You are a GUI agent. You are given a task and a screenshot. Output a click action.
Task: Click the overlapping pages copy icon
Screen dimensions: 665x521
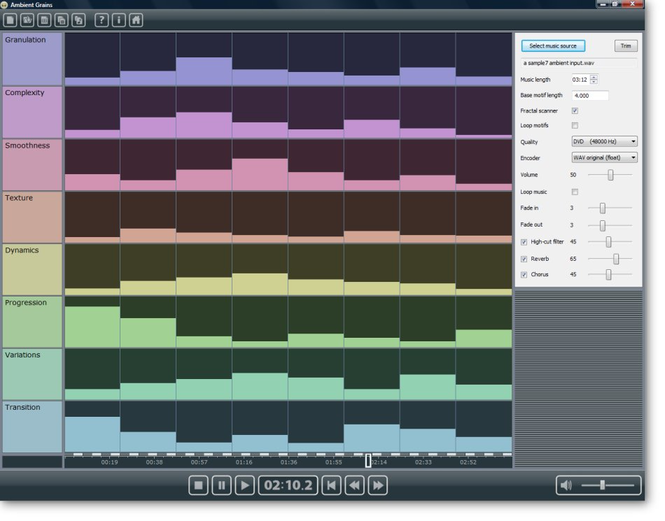[61, 20]
